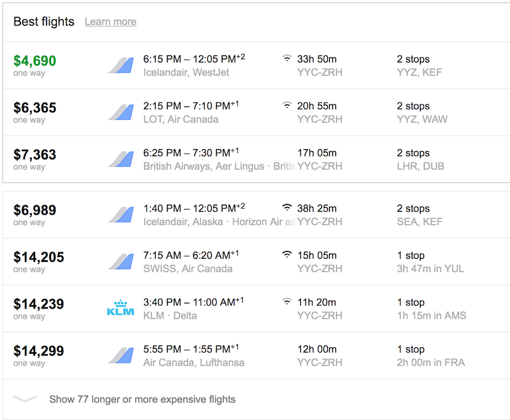Screen dimensions: 510x420
Task: Click the airline tail icon for Air Canada, Lufthansa
Action: 120,355
